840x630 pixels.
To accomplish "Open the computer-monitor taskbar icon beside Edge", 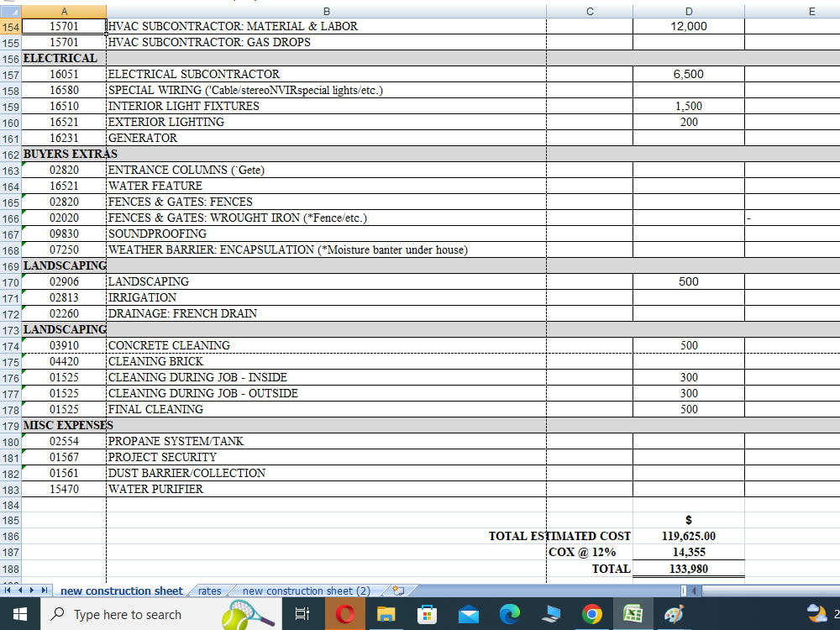I will coord(551,614).
